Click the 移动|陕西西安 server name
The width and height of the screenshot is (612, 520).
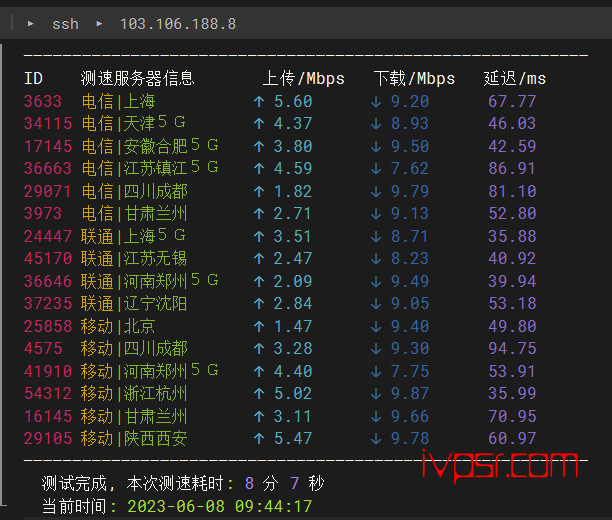(134, 438)
